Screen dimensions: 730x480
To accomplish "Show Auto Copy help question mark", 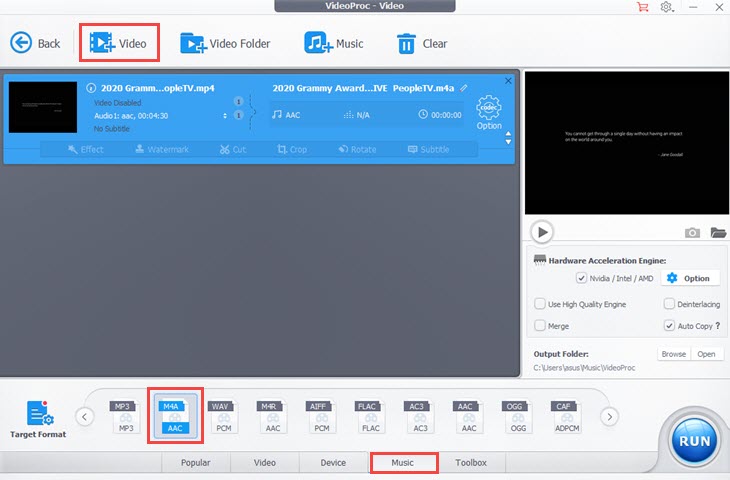I will 717,325.
